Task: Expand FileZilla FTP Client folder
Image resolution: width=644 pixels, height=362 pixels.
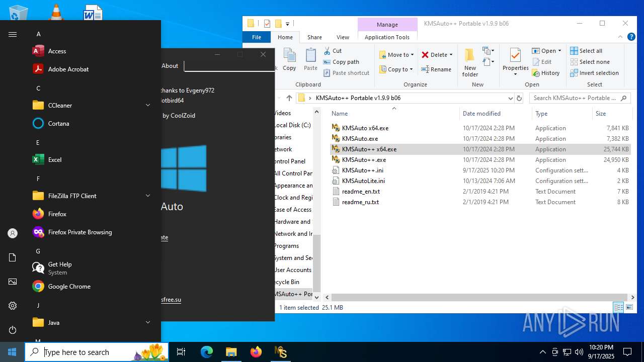Action: point(148,196)
